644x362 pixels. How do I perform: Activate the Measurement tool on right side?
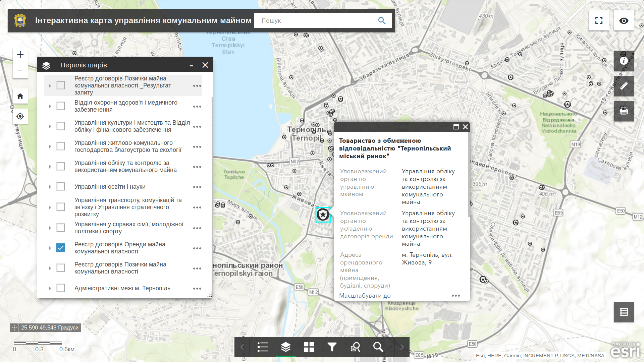pyautogui.click(x=623, y=86)
